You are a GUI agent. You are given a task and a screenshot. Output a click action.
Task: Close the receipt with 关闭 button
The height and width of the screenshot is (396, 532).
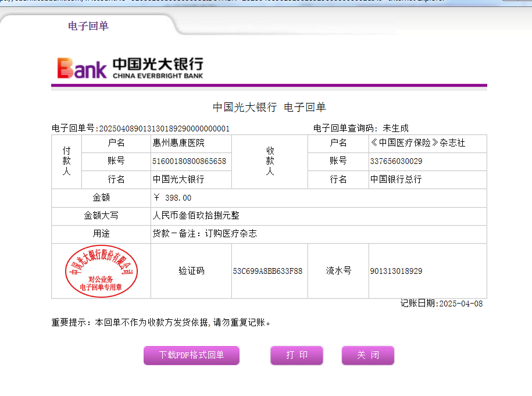368,355
